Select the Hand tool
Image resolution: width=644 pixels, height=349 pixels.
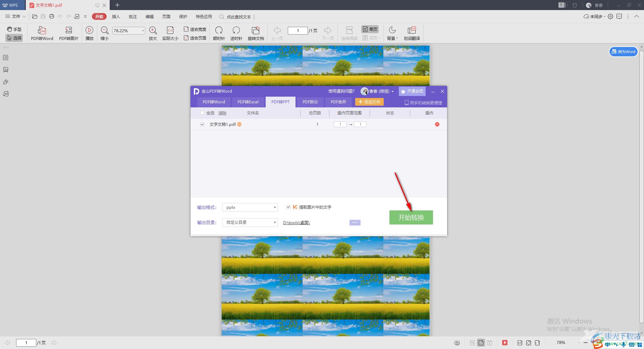(x=14, y=30)
